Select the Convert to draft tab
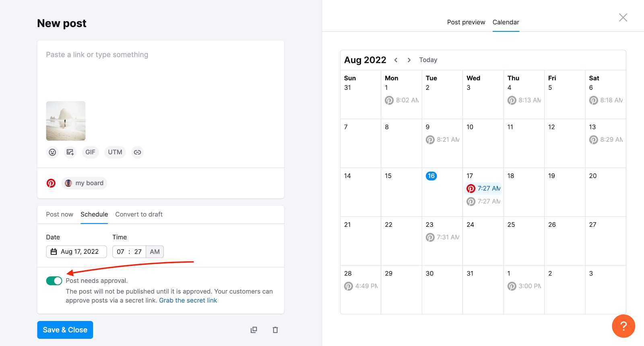 [138, 214]
